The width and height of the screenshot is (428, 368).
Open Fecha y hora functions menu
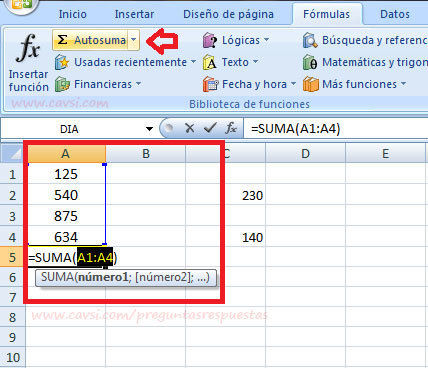(249, 84)
